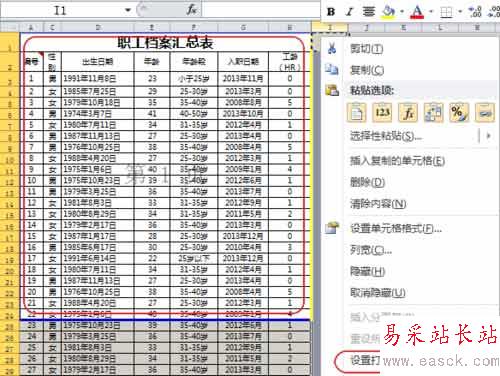Open the font color dropdown arrow
Image resolution: width=500 pixels, height=376 pixels.
click(x=431, y=11)
